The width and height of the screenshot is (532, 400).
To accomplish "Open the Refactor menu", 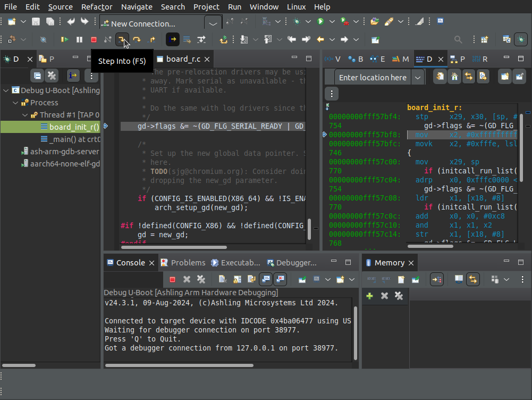I will [x=97, y=7].
